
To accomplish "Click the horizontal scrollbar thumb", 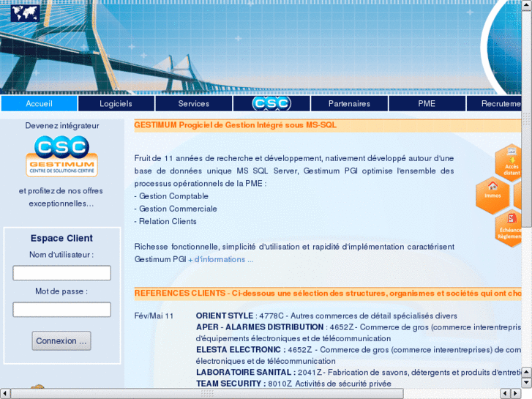I will (207, 393).
